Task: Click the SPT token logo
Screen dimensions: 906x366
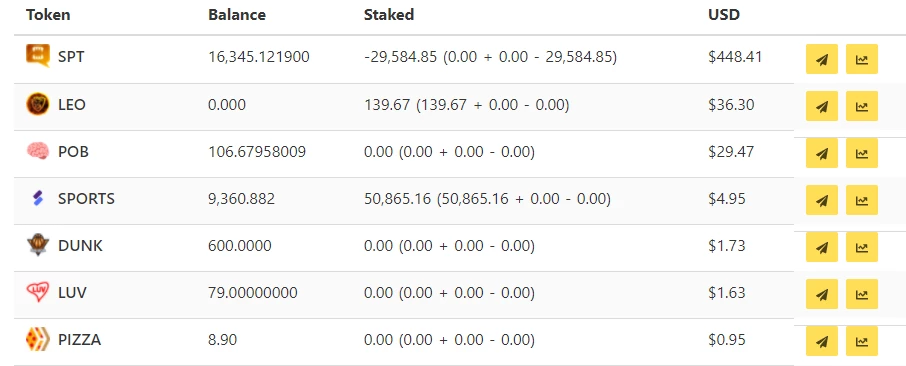Action: click(x=38, y=56)
